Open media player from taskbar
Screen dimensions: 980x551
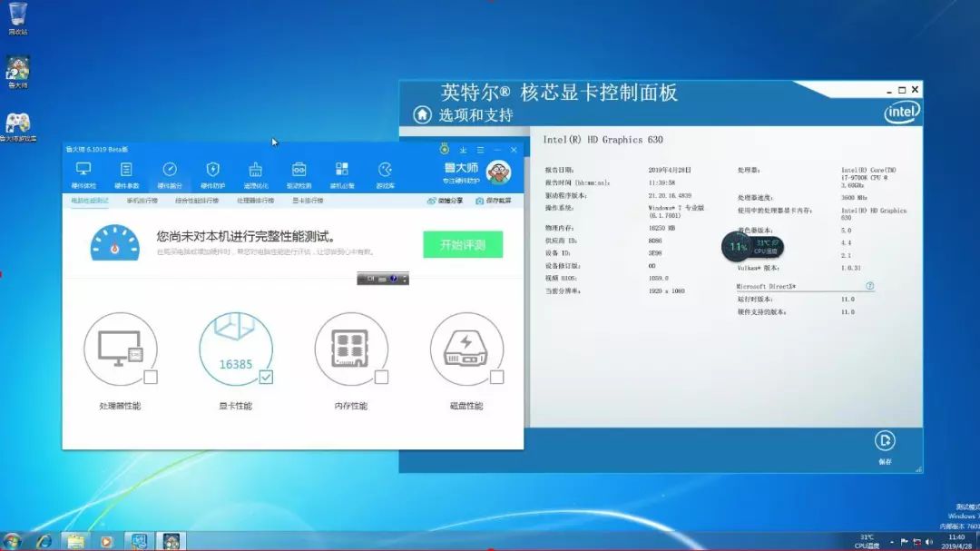pos(106,541)
